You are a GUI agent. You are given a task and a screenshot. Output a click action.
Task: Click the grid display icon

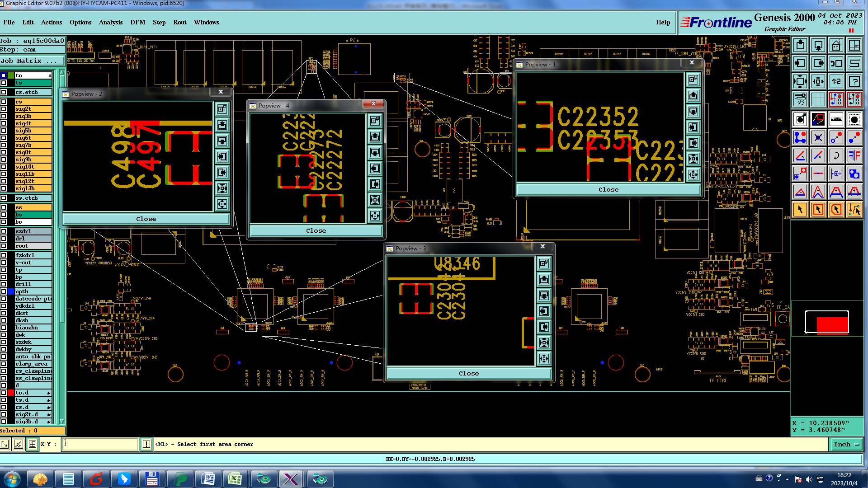point(818,99)
